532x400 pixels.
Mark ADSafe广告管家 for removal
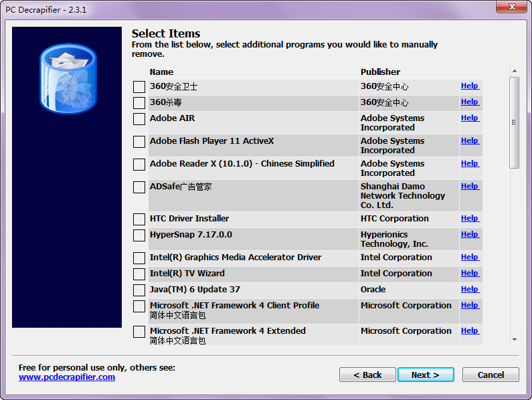pos(139,187)
